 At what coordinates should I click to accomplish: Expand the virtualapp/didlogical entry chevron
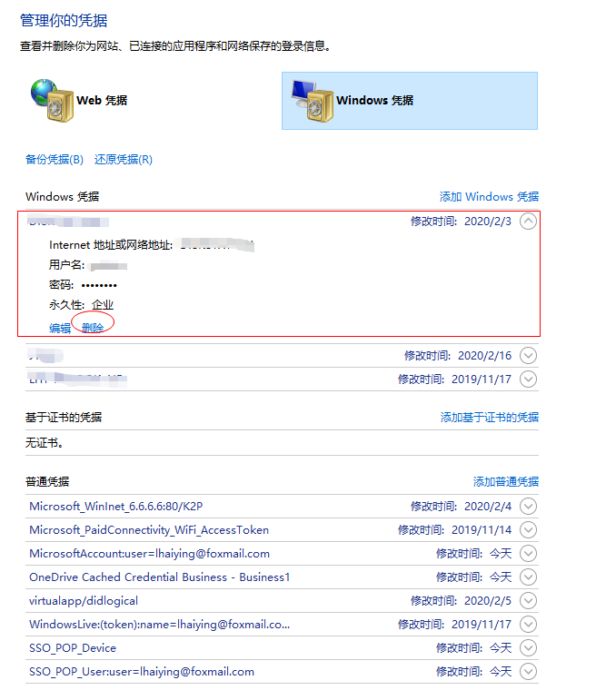[528, 601]
